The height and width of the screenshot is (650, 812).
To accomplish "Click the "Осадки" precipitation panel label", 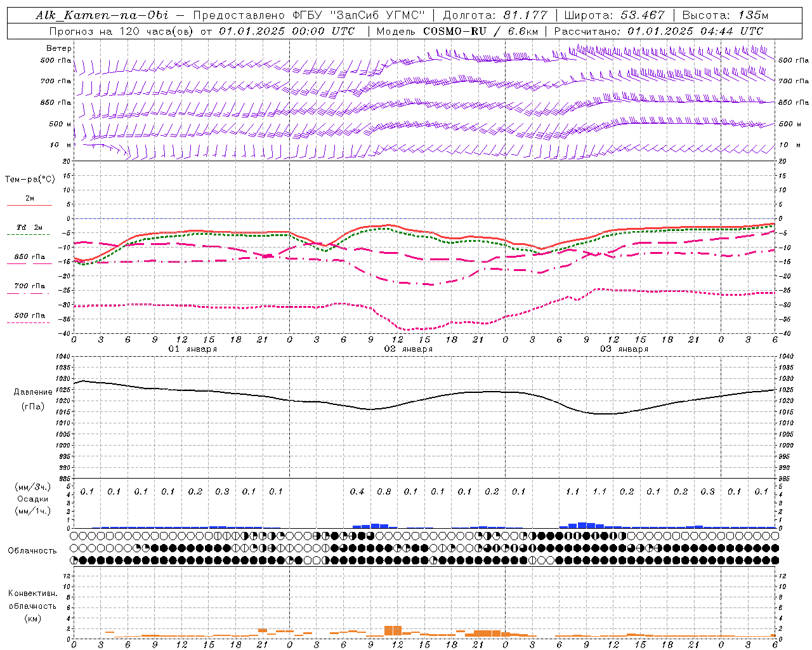I will [x=33, y=499].
